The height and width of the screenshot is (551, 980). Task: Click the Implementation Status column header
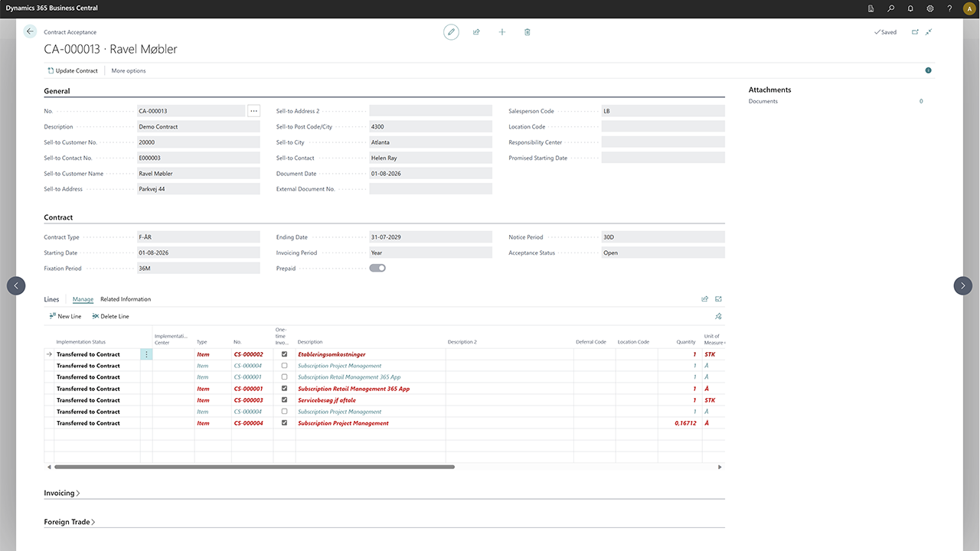click(81, 342)
